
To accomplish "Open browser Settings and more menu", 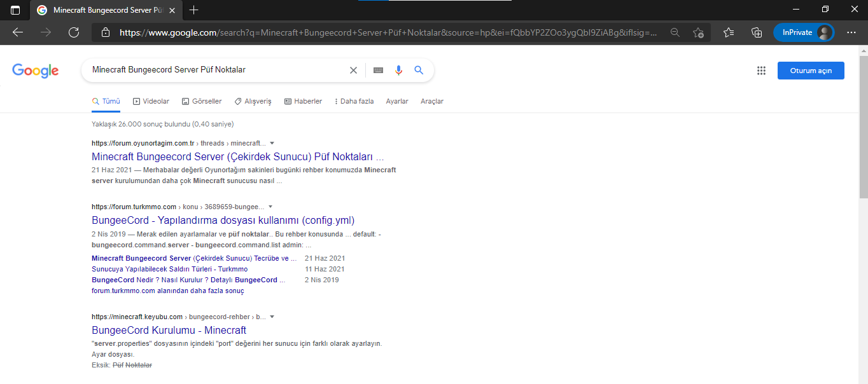I will [851, 32].
